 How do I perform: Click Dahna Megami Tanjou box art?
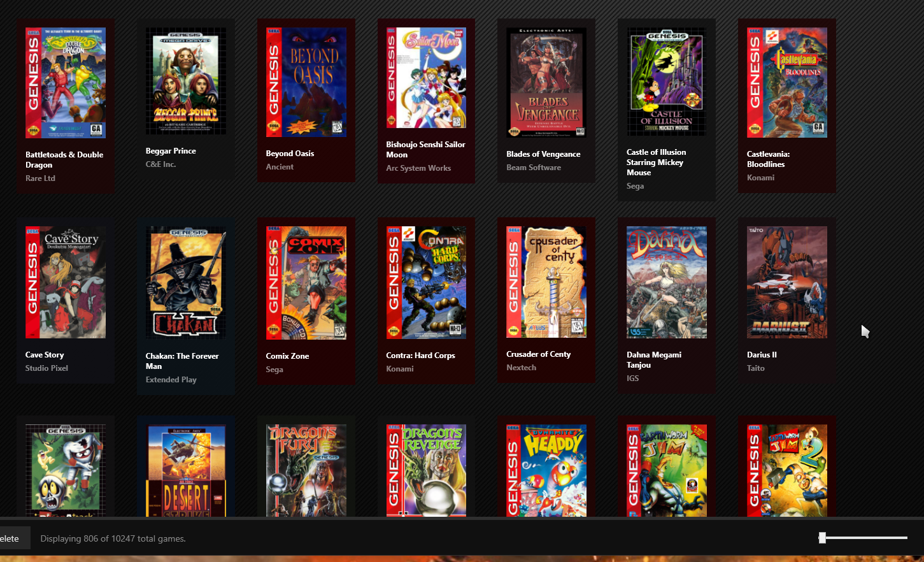pyautogui.click(x=667, y=282)
